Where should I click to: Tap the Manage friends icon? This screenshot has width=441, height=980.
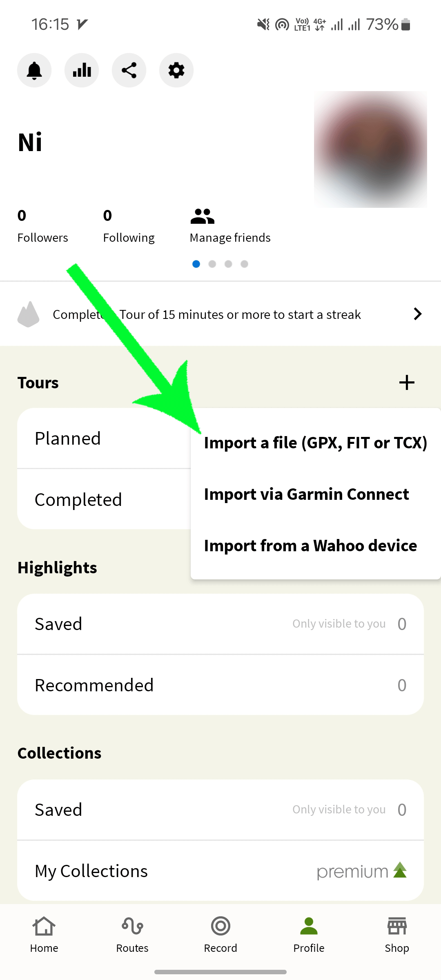pyautogui.click(x=203, y=216)
